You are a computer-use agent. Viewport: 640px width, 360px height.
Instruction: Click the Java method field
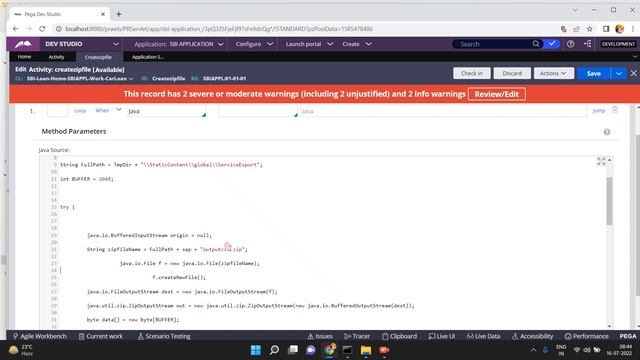click(166, 111)
